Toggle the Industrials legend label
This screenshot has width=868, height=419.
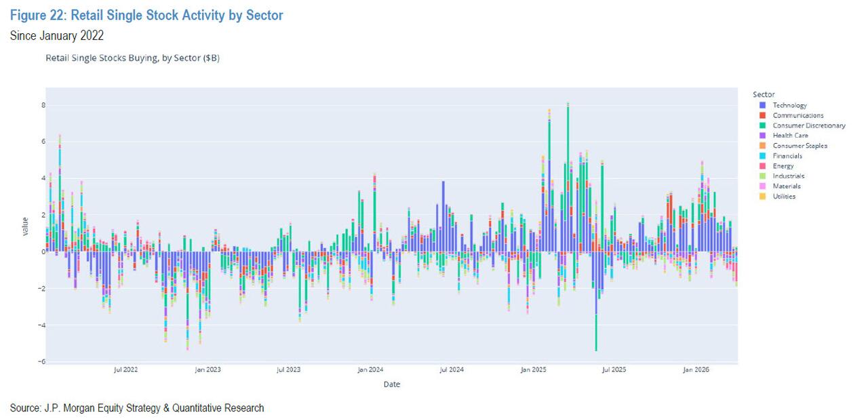click(x=788, y=176)
